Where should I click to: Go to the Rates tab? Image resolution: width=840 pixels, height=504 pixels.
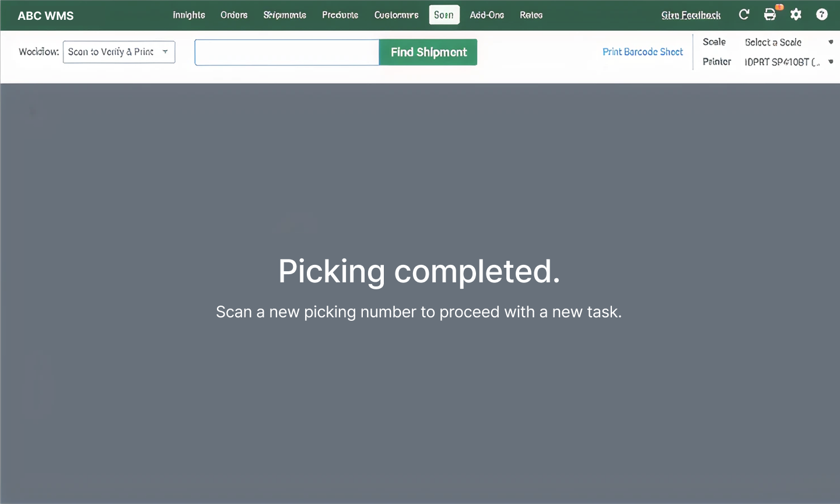[531, 15]
